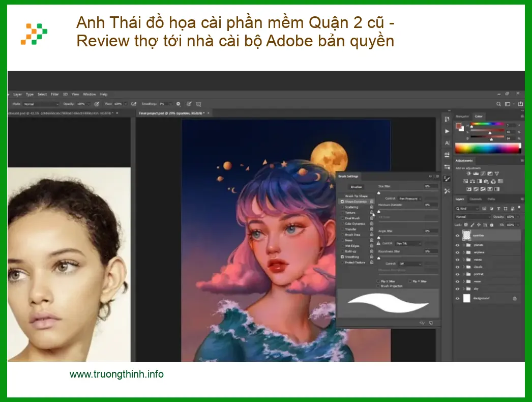Image resolution: width=532 pixels, height=402 pixels.
Task: Open the Brush Settings panel menu icon
Action: (437, 177)
